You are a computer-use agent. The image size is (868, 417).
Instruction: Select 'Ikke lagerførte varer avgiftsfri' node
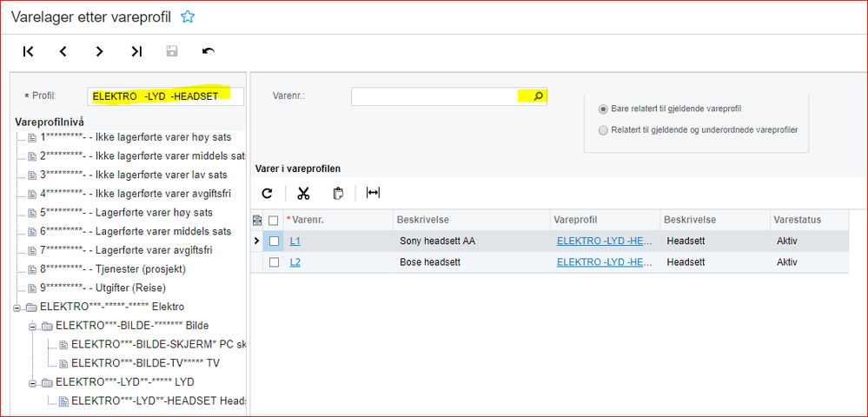[x=136, y=193]
